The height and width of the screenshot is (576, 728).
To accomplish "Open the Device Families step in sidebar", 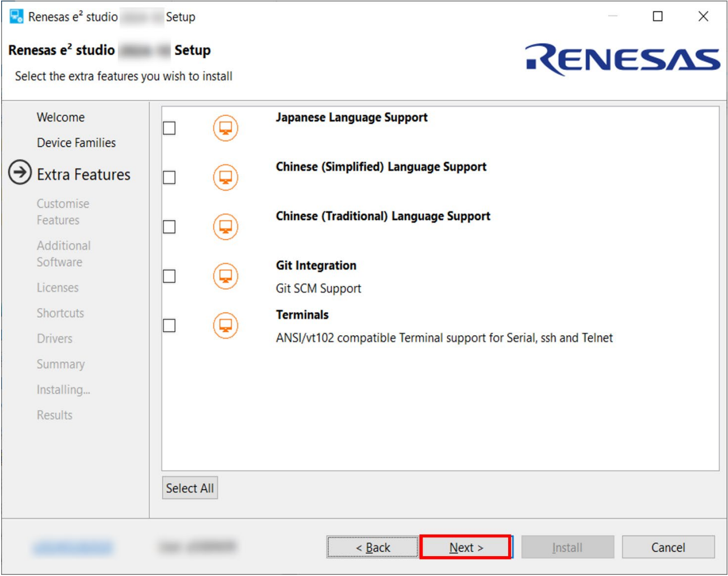I will (76, 143).
